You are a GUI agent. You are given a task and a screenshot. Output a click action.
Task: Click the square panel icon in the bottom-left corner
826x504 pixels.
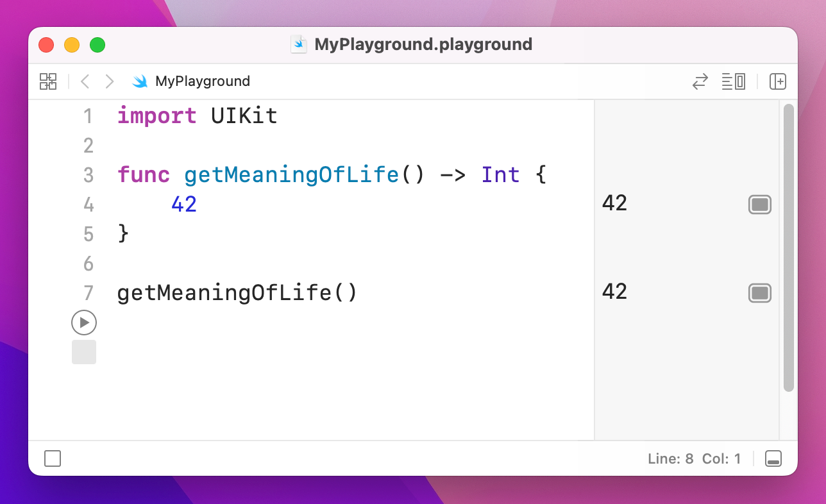pos(53,458)
